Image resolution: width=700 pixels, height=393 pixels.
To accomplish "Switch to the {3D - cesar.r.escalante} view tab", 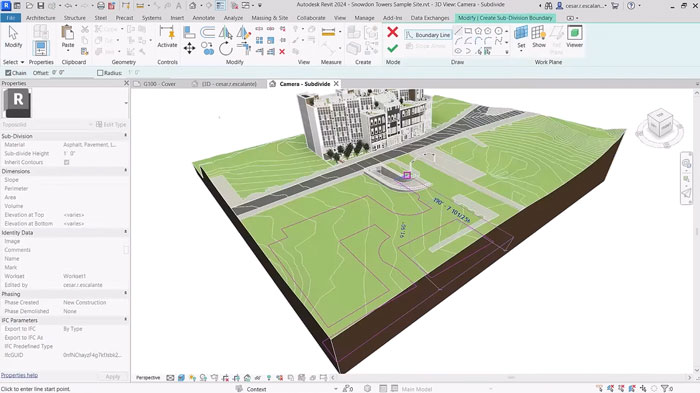I will pos(229,84).
